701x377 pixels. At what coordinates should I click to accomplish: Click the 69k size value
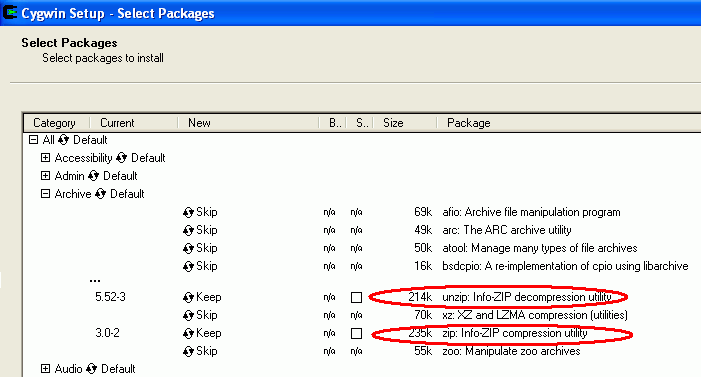[x=423, y=212]
